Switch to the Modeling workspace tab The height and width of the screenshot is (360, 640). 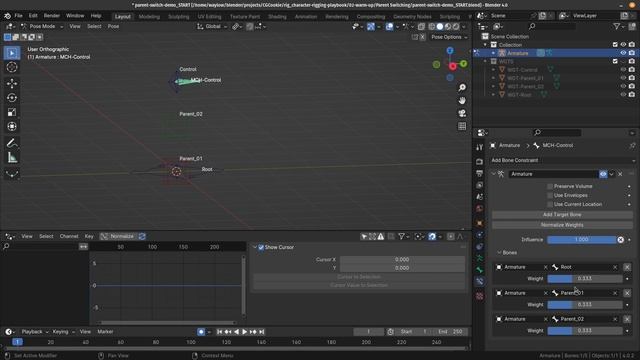149,17
